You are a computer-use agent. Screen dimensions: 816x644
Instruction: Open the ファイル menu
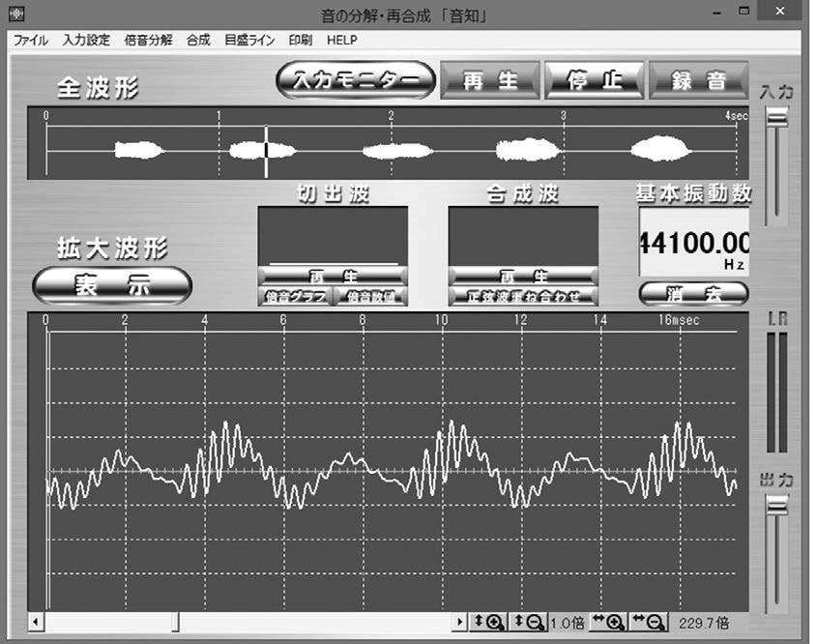pos(31,41)
